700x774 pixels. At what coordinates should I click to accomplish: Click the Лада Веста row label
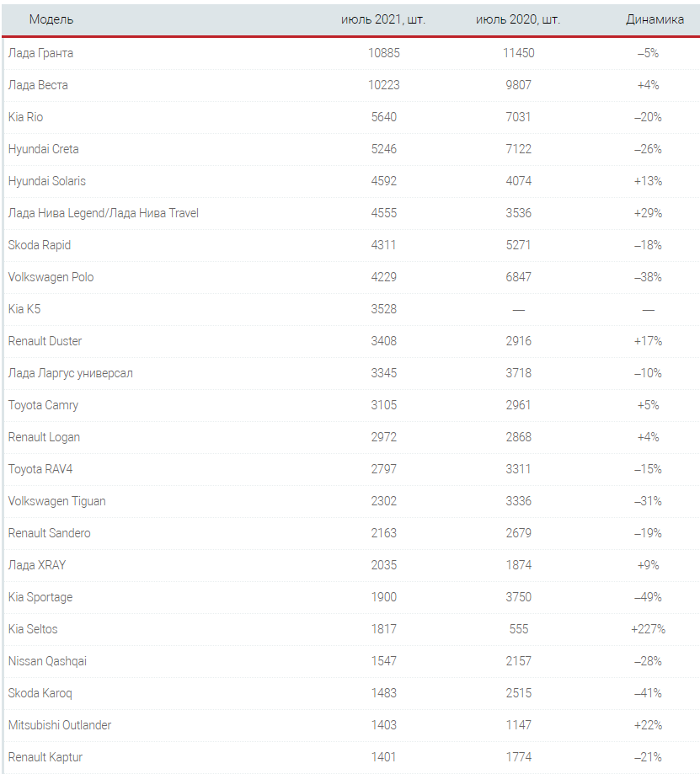coord(38,85)
